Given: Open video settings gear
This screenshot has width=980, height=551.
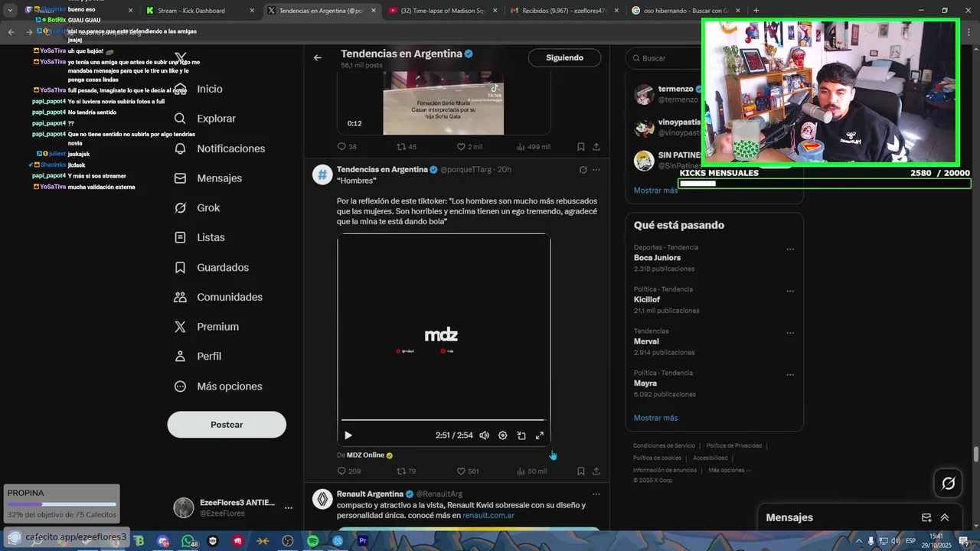Looking at the screenshot, I should [x=502, y=435].
